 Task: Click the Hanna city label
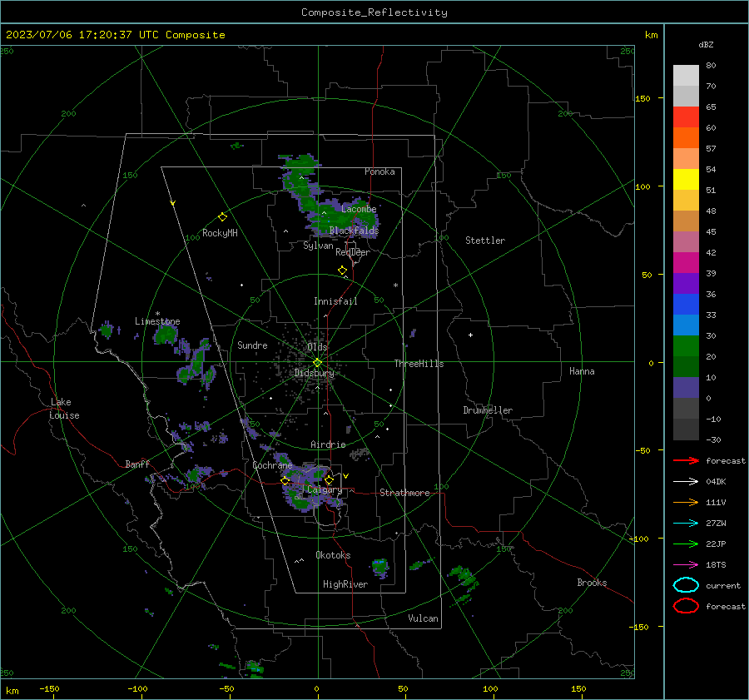pos(582,371)
